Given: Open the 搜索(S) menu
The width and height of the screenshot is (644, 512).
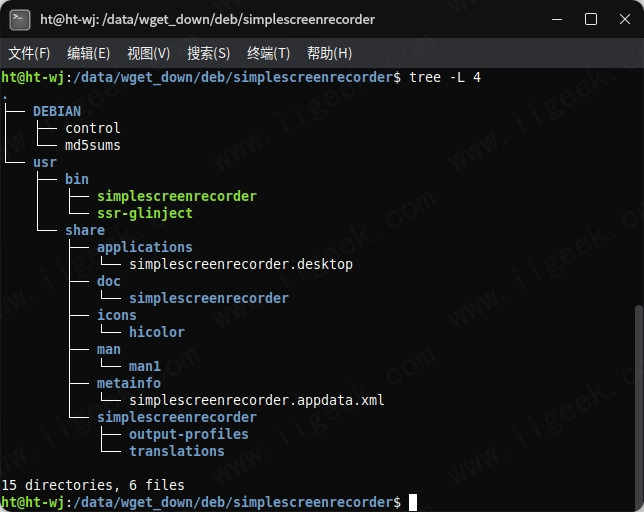Looking at the screenshot, I should pos(208,53).
